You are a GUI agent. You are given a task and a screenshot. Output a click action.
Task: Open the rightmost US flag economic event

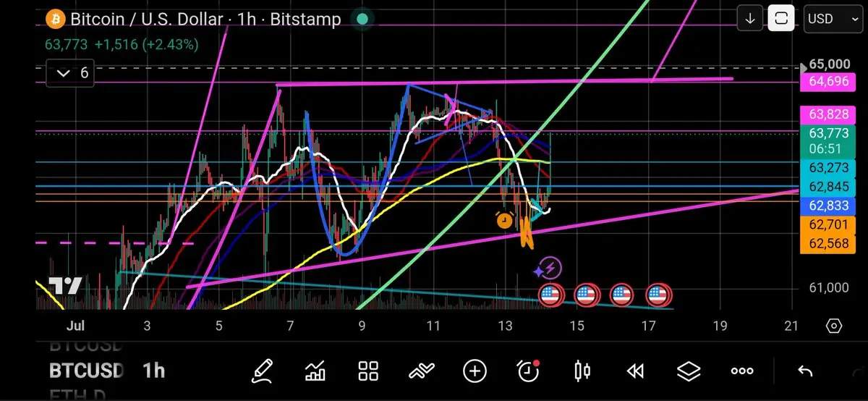click(658, 295)
